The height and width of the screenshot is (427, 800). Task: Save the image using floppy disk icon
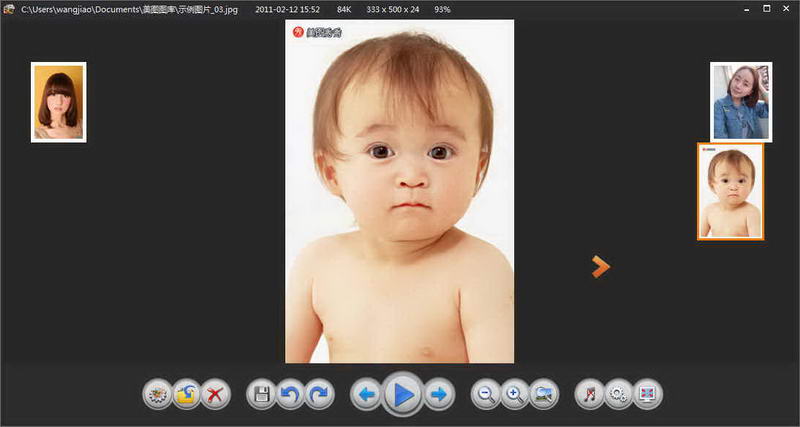coord(261,394)
